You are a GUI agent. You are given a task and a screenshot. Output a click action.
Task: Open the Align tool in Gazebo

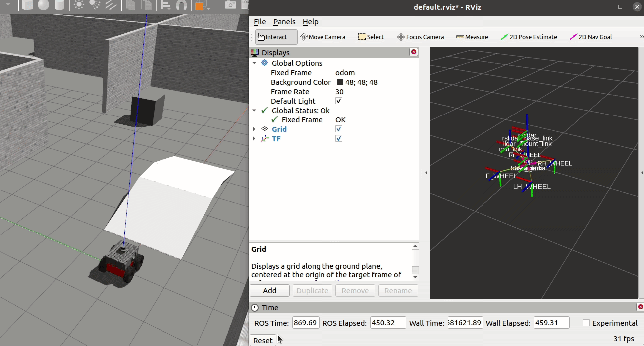pyautogui.click(x=166, y=5)
